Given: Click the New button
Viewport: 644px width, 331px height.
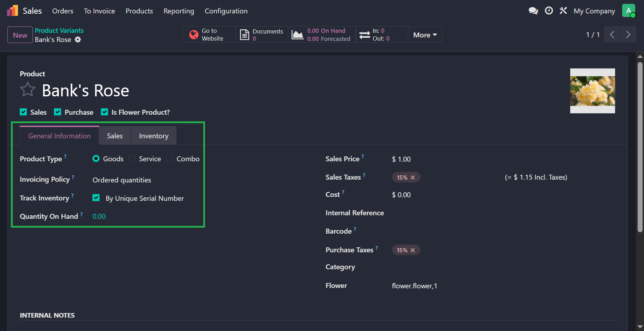Looking at the screenshot, I should pyautogui.click(x=20, y=35).
